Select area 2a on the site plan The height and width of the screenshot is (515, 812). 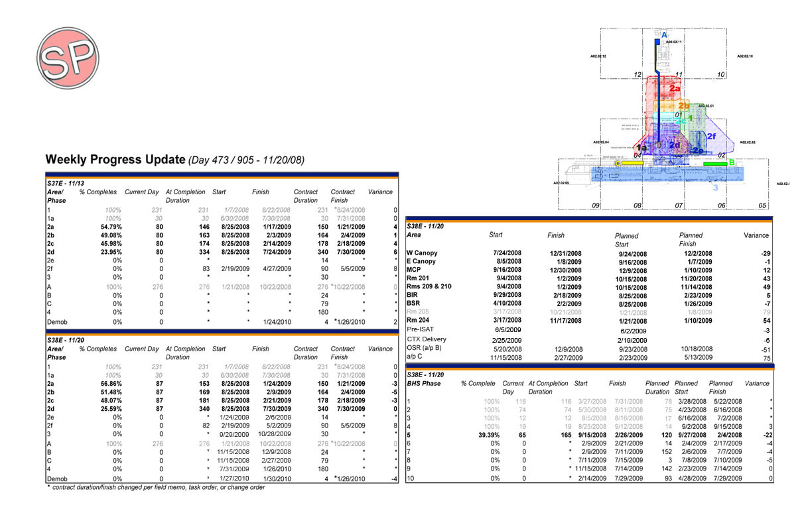(674, 88)
